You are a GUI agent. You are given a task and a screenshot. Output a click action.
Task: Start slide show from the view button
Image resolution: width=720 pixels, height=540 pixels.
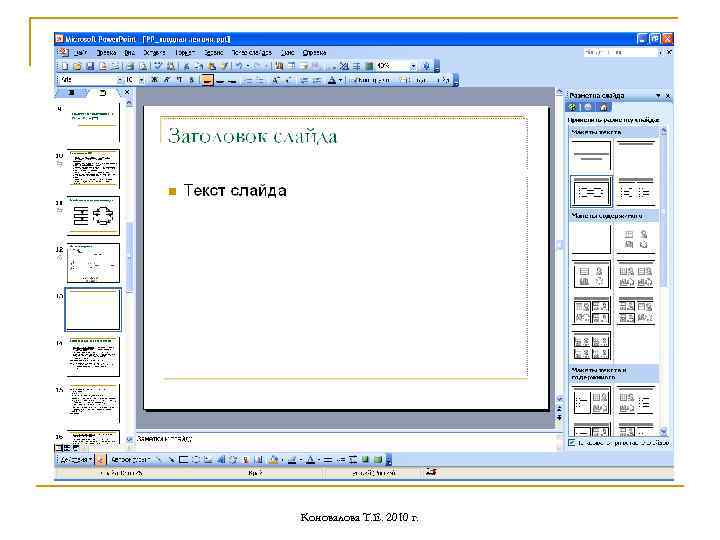pos(75,447)
